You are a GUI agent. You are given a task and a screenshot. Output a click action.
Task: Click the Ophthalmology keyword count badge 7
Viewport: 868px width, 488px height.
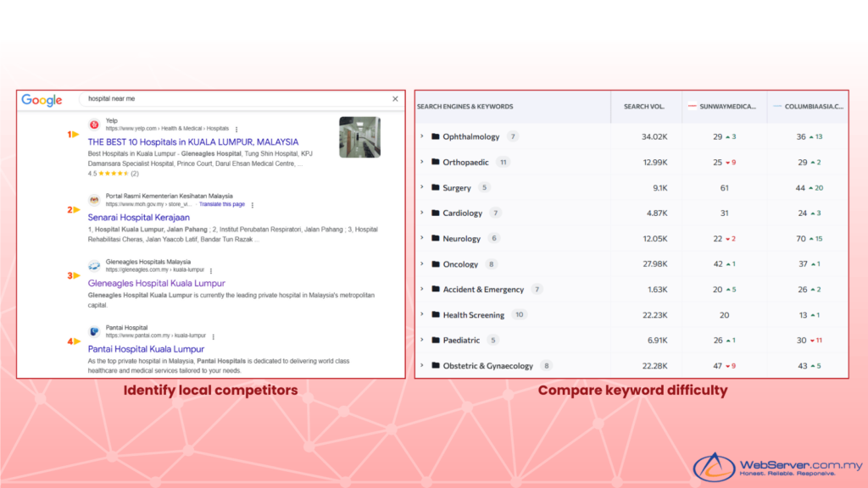513,136
